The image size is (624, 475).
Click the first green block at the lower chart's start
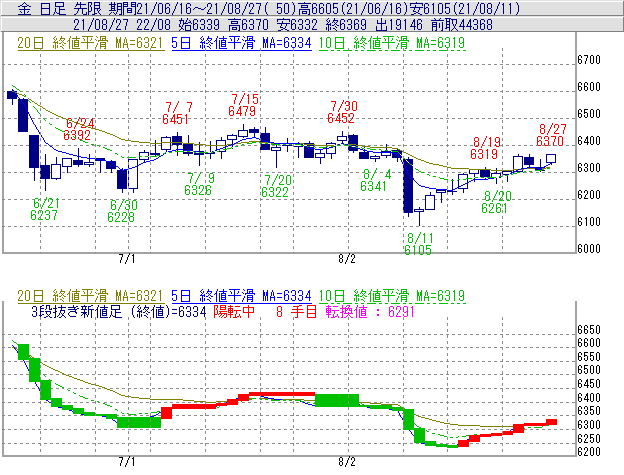[23, 352]
